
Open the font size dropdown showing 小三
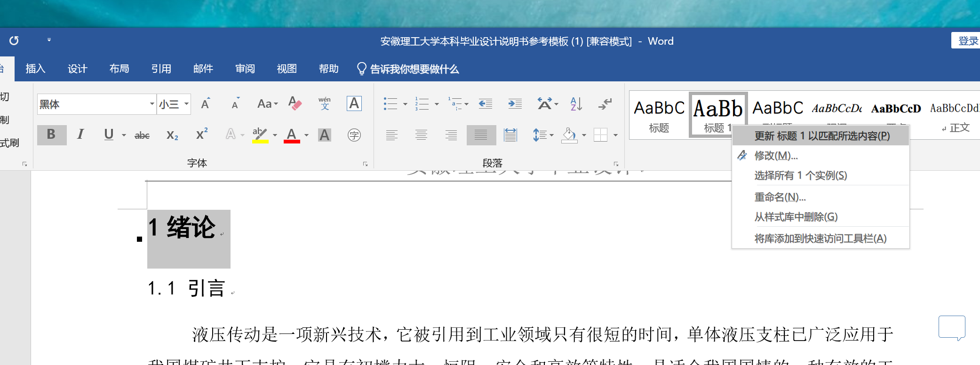coord(186,104)
